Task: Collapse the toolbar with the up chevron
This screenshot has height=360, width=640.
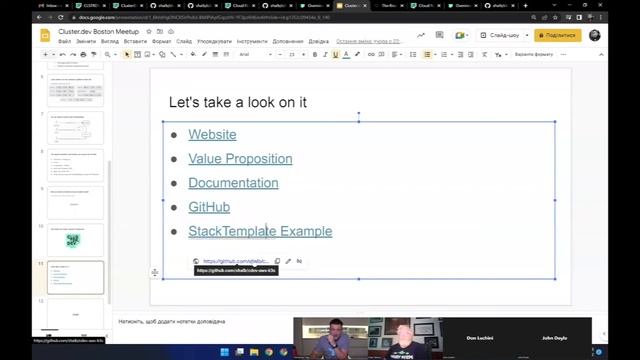Action: [601, 54]
